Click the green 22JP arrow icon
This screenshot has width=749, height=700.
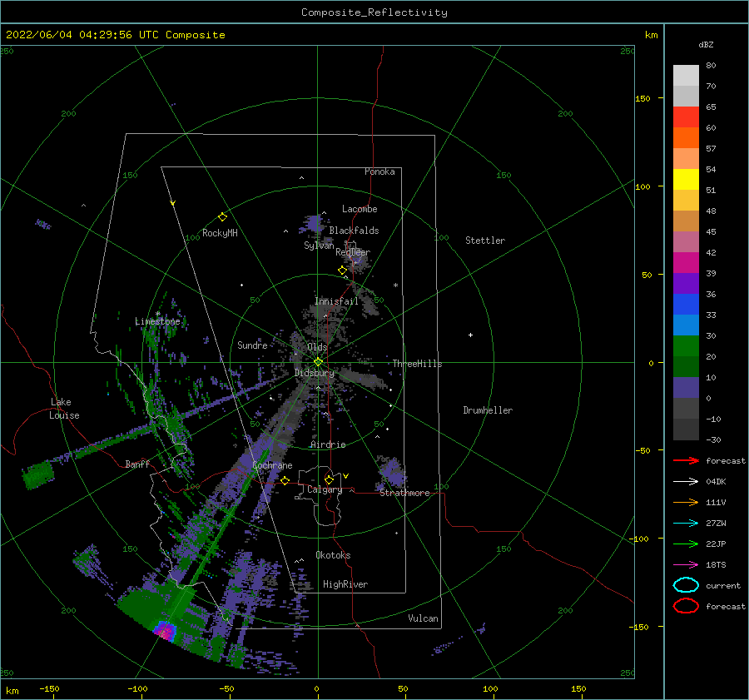click(x=686, y=544)
